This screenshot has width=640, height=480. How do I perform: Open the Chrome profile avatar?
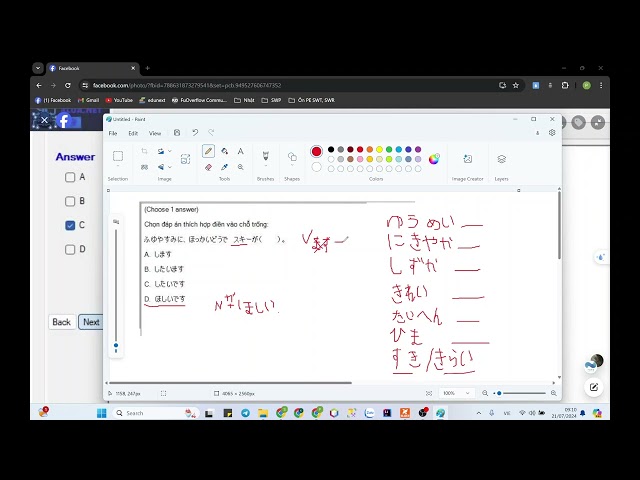(x=587, y=85)
